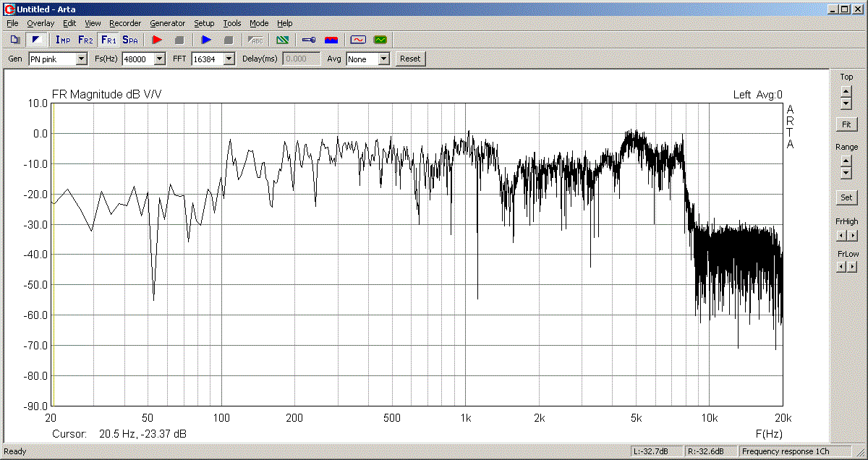
Task: Click the green waveform display icon
Action: 380,40
